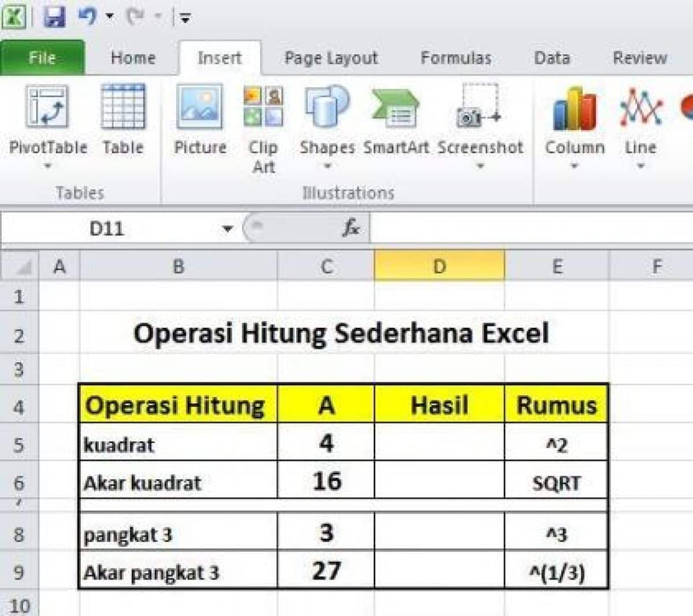Click the Insert Function fx button
The image size is (693, 616).
(350, 228)
